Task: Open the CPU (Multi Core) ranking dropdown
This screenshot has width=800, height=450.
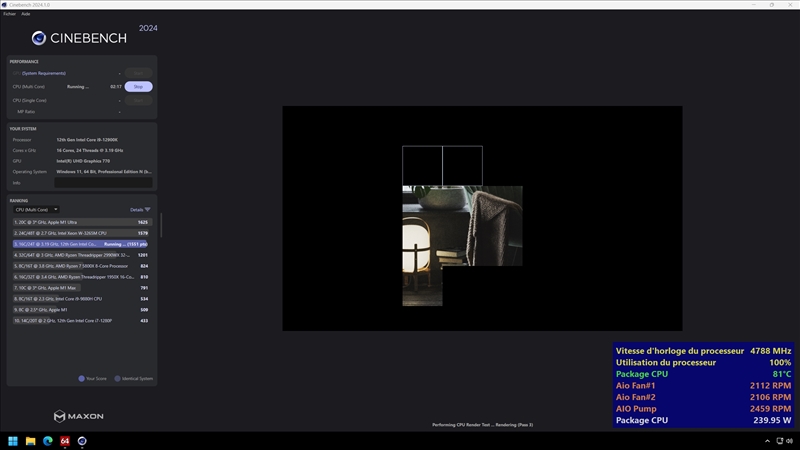Action: pyautogui.click(x=36, y=210)
